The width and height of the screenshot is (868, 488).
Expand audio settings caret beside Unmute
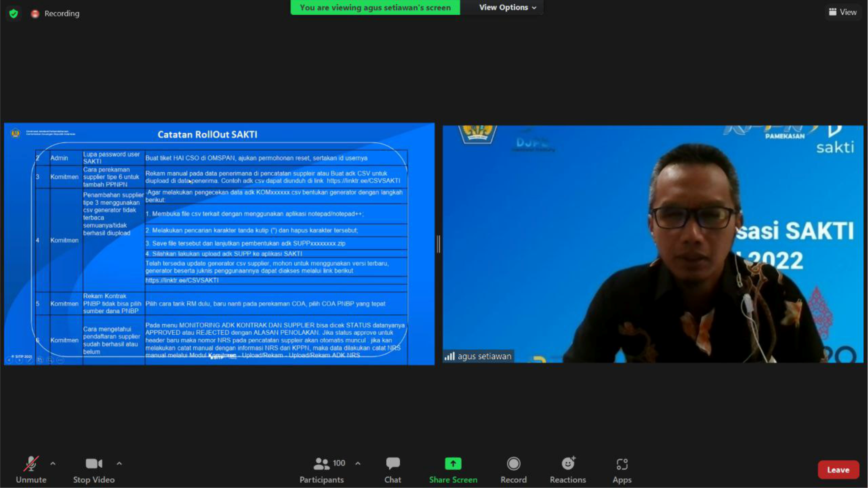pos(53,463)
